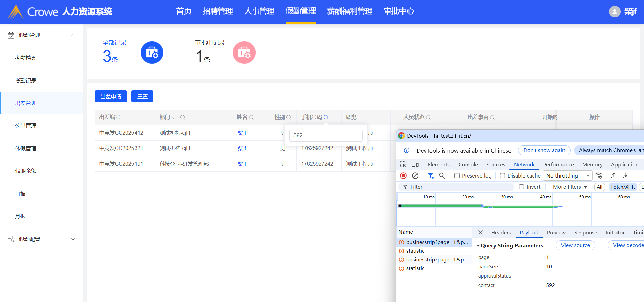The height and width of the screenshot is (302, 644).
Task: Expand the More filters dropdown
Action: [x=570, y=187]
